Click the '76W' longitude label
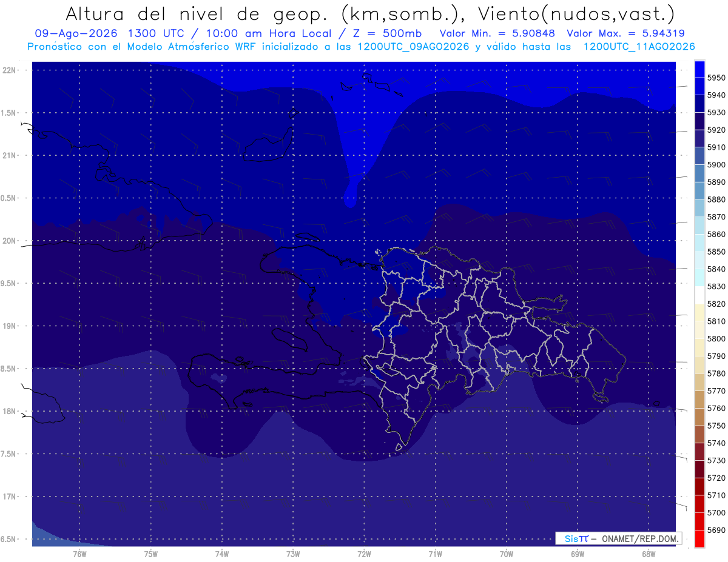 click(x=79, y=554)
